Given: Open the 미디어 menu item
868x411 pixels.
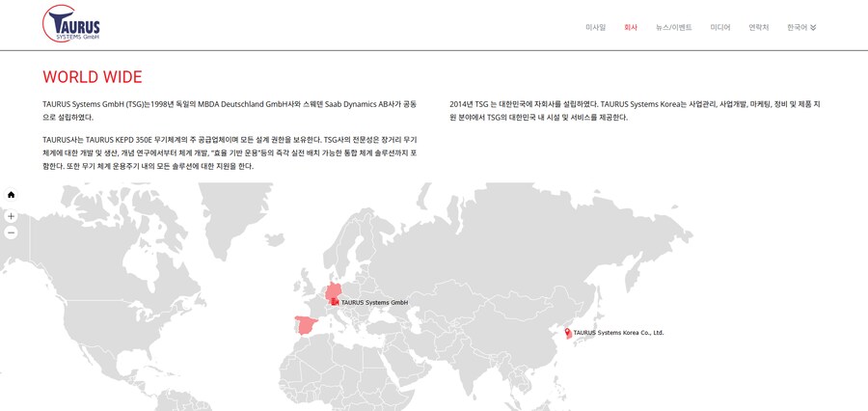Looking at the screenshot, I should [720, 27].
